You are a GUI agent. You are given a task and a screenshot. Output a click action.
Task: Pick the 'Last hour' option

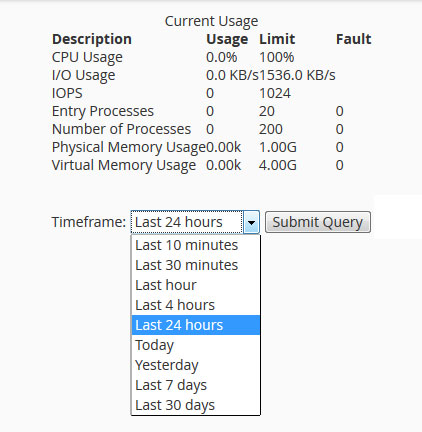196,285
